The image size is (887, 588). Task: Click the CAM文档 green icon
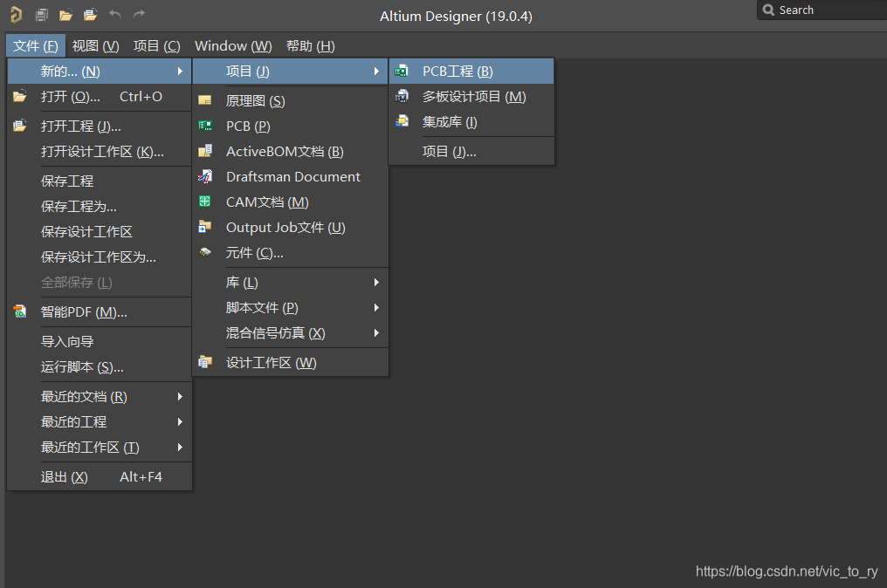(205, 202)
